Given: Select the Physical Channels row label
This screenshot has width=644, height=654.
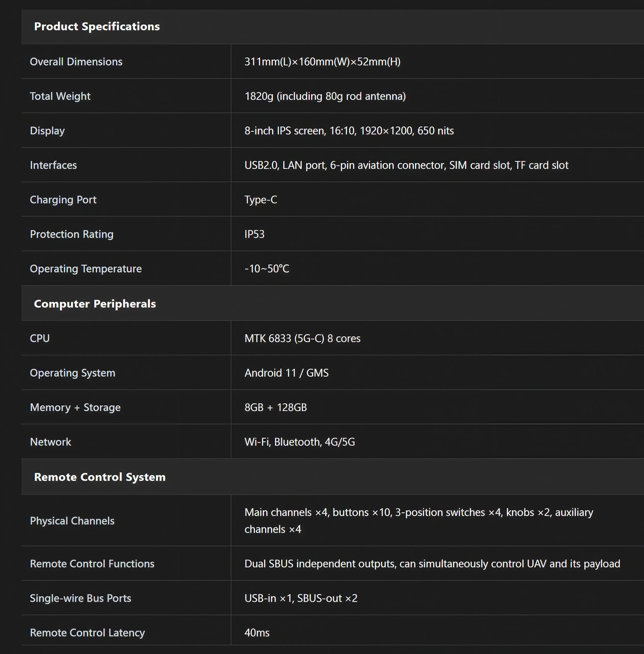Looking at the screenshot, I should (72, 521).
